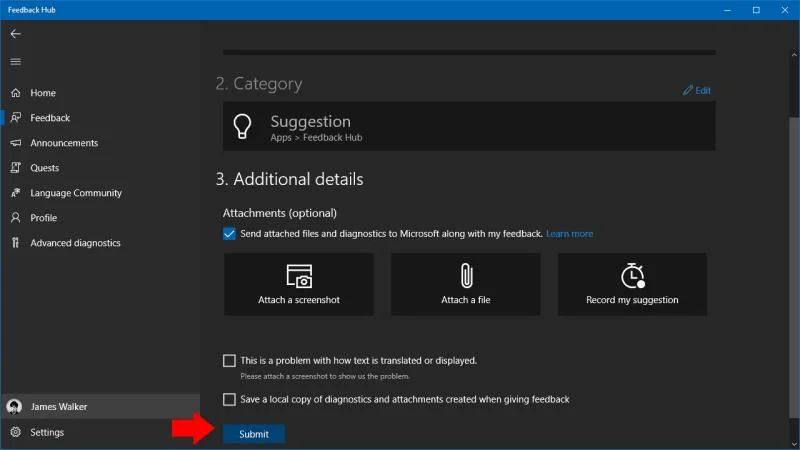Open the Feedback section label
800x450 pixels.
(50, 118)
